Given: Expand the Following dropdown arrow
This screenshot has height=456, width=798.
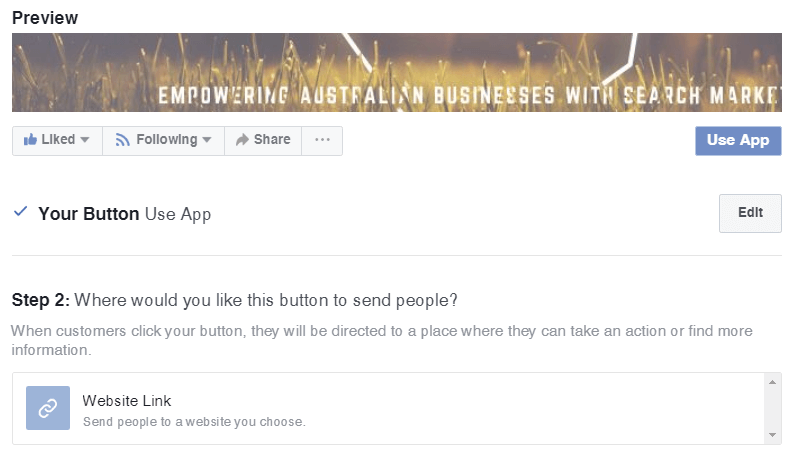Looking at the screenshot, I should click(x=207, y=140).
